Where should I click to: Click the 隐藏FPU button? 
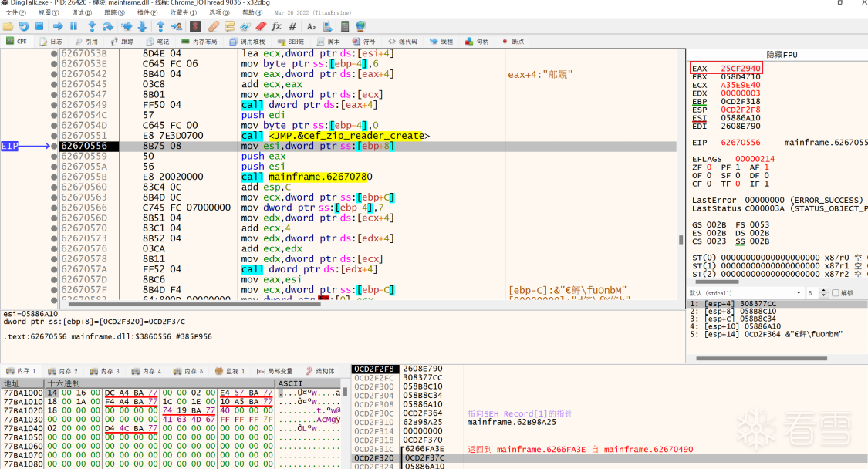[x=781, y=55]
